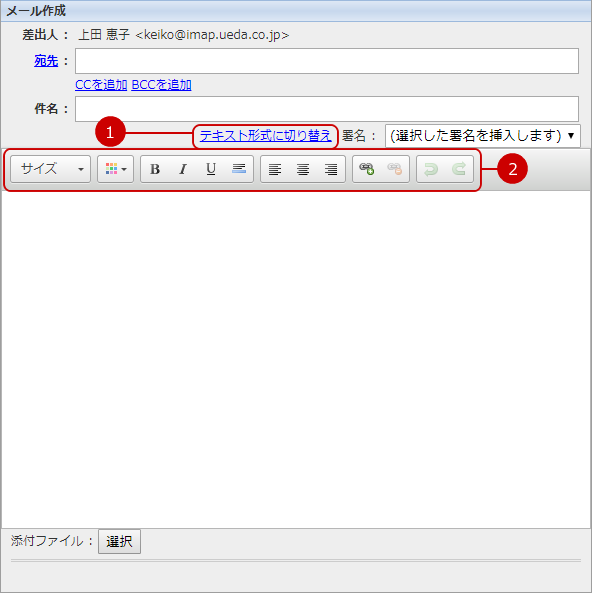Apply underline formatting with U icon
The width and height of the screenshot is (592, 593).
(211, 169)
